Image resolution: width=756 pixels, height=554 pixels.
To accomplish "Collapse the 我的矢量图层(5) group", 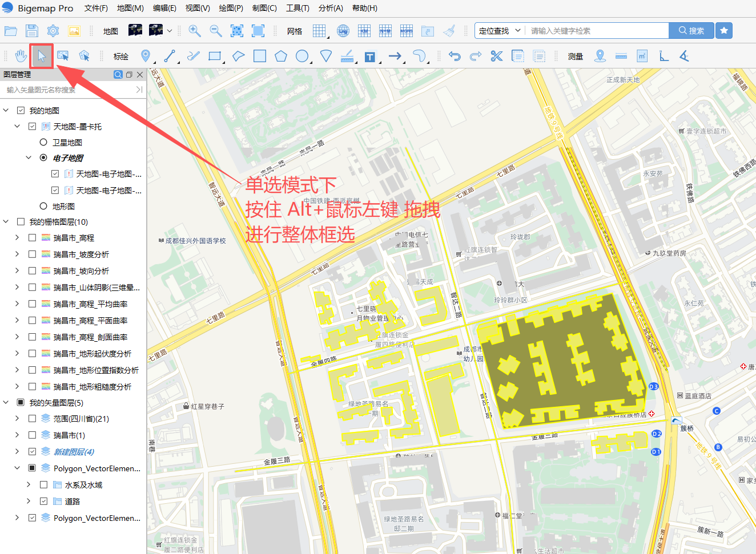I will coord(6,402).
